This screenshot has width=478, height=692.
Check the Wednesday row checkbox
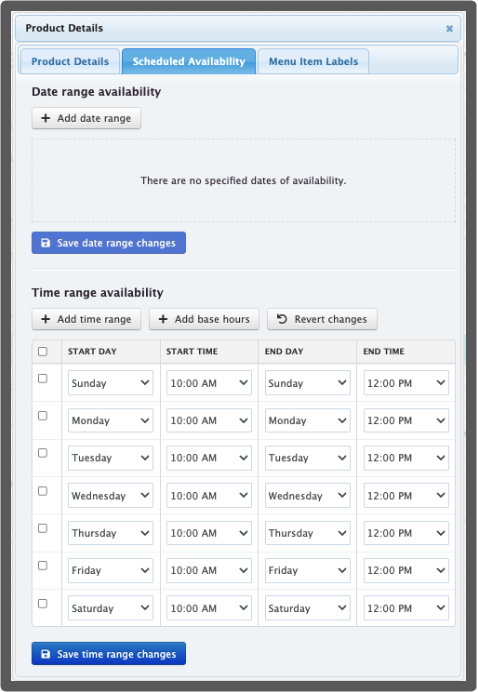coord(43,491)
